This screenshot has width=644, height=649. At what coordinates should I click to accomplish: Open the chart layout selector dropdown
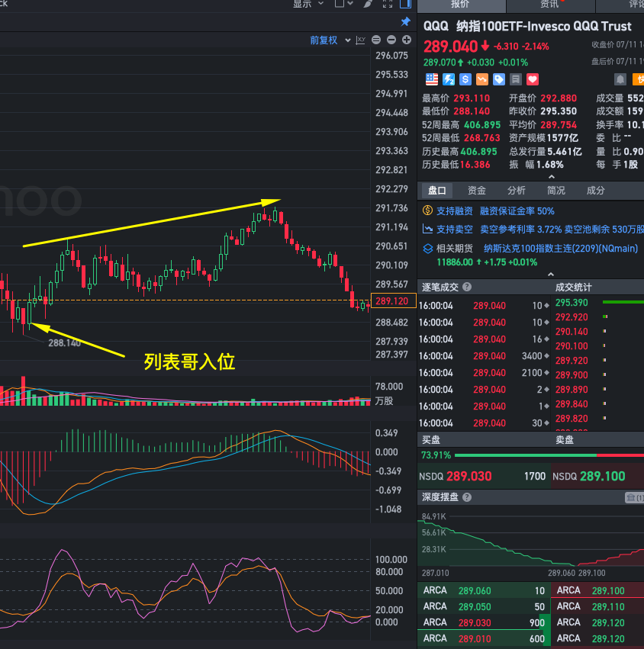click(x=343, y=3)
